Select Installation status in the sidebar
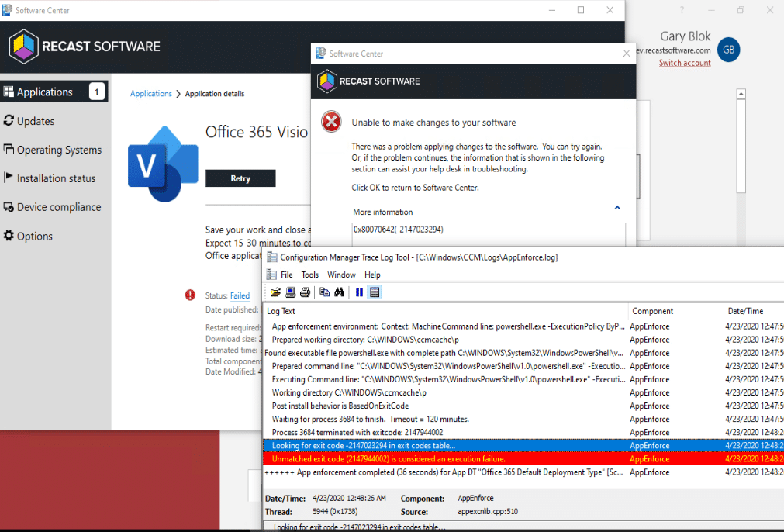 pos(56,178)
